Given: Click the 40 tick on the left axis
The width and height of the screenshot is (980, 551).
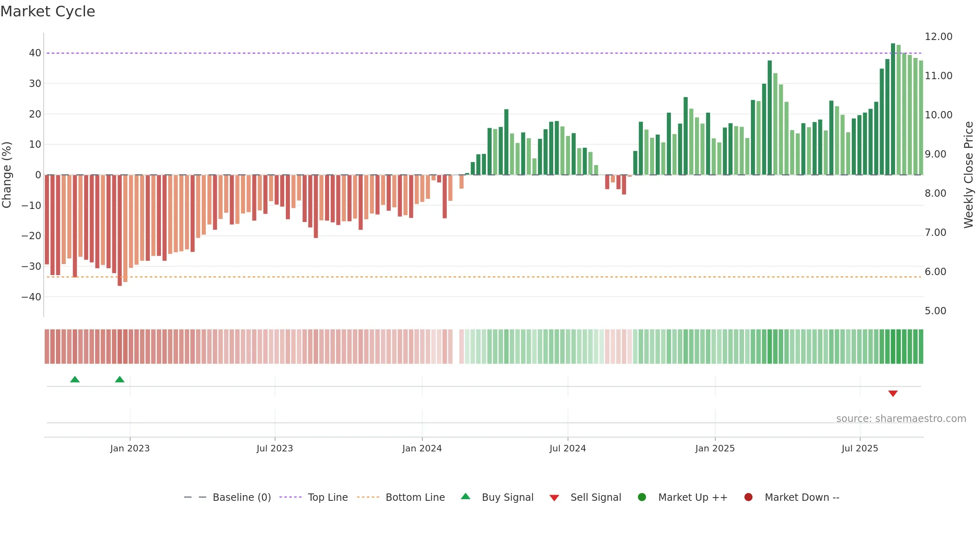Looking at the screenshot, I should point(35,53).
